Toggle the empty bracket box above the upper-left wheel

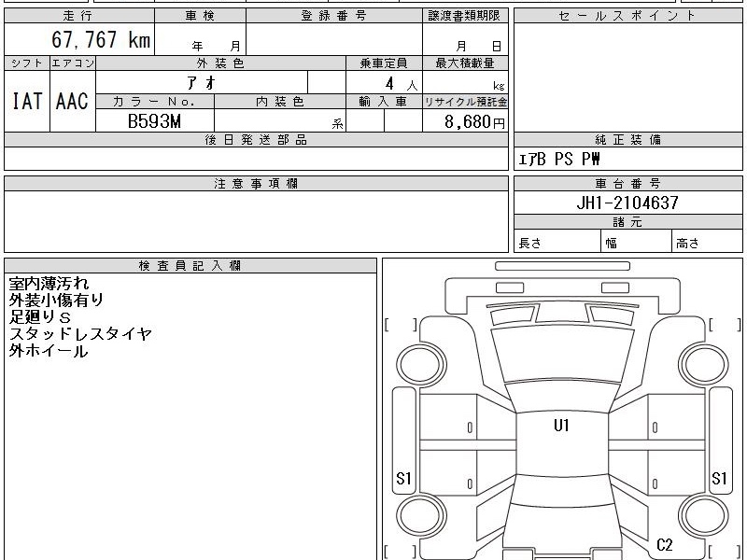pos(401,325)
